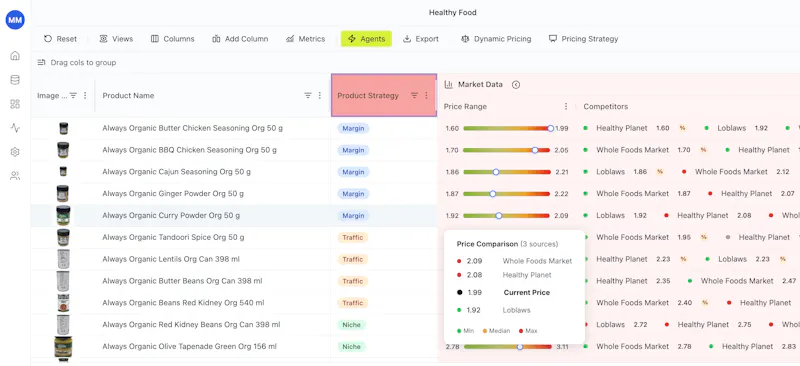Open Price Range column three-dot menu

pos(565,107)
